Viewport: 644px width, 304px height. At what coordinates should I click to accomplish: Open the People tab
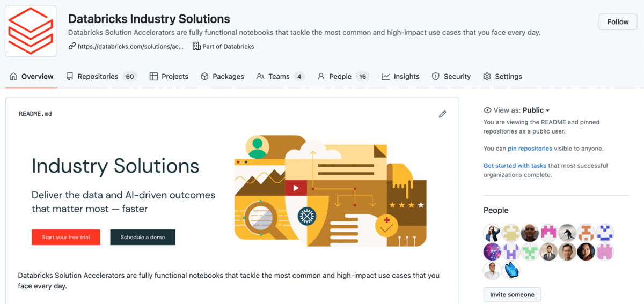[343, 77]
